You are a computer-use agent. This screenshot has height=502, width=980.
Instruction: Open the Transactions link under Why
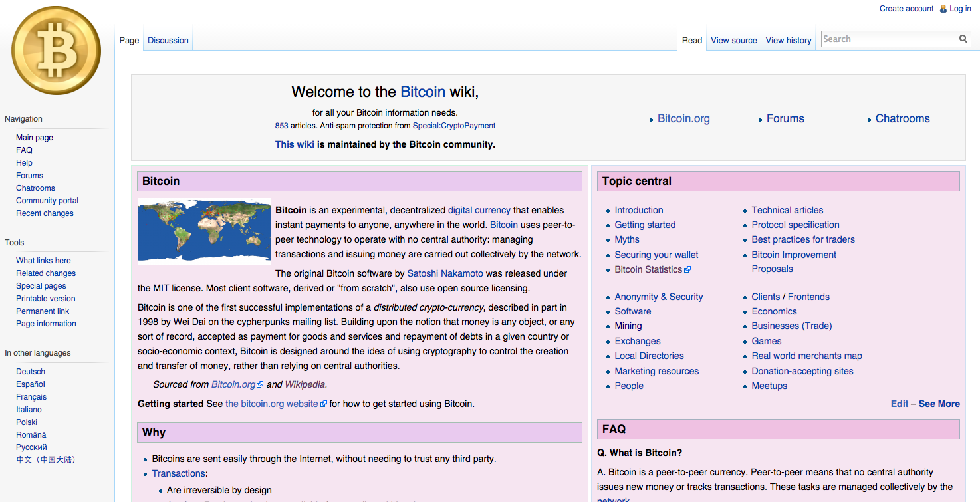coord(178,473)
